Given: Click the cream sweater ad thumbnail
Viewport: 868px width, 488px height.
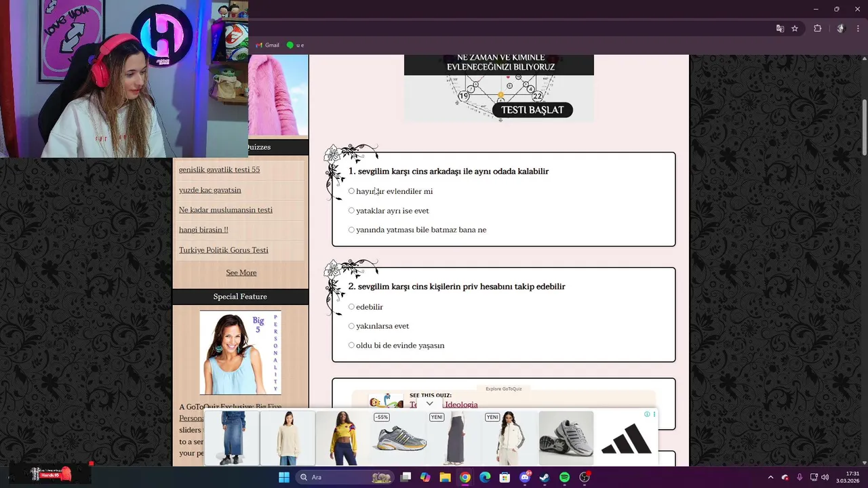Looking at the screenshot, I should 288,438.
